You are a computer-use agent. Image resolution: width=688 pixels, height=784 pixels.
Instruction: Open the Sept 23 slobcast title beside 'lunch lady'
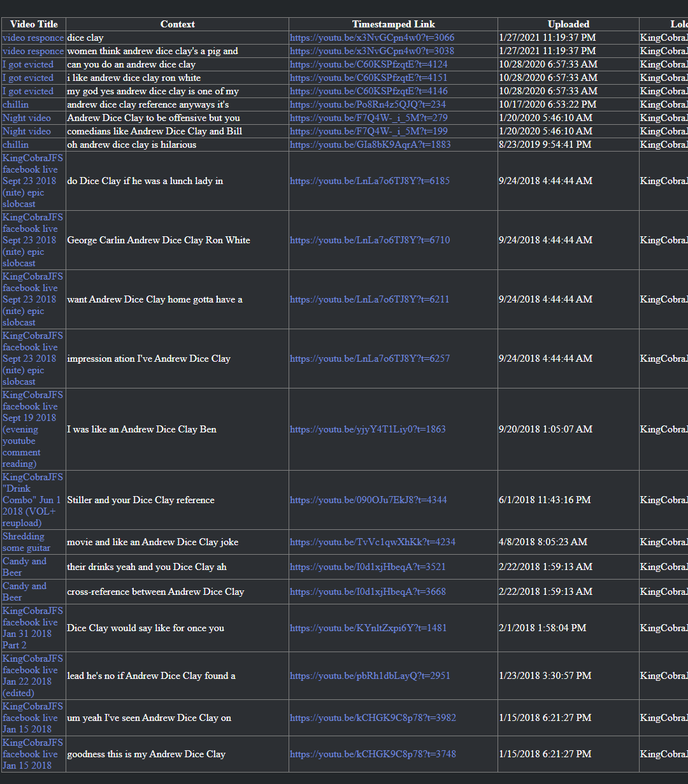(33, 181)
